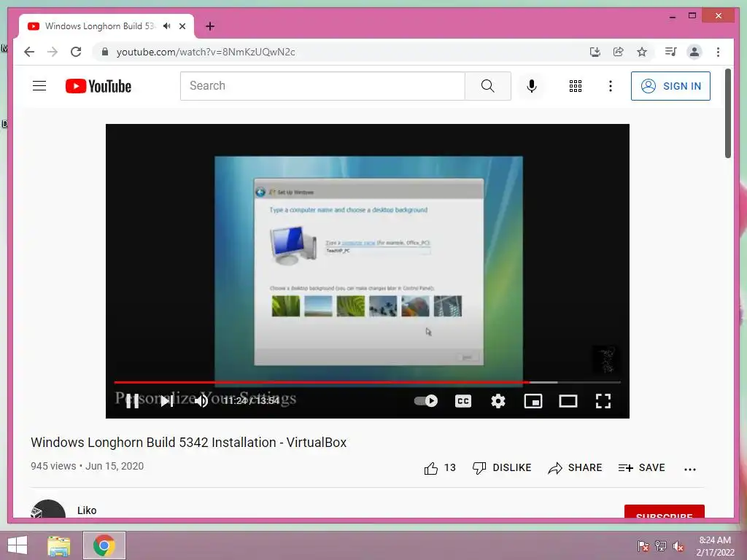Click the DISLIKE button
The image size is (747, 560).
coord(502,468)
